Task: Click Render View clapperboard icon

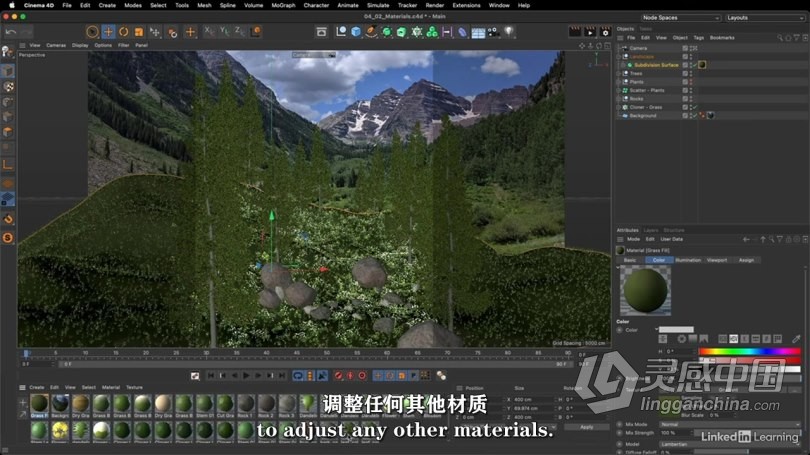Action: pyautogui.click(x=574, y=32)
